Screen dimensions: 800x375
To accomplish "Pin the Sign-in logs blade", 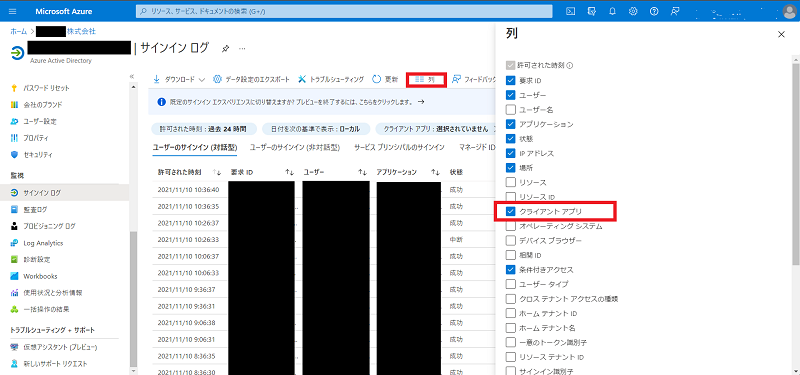I will [x=225, y=48].
